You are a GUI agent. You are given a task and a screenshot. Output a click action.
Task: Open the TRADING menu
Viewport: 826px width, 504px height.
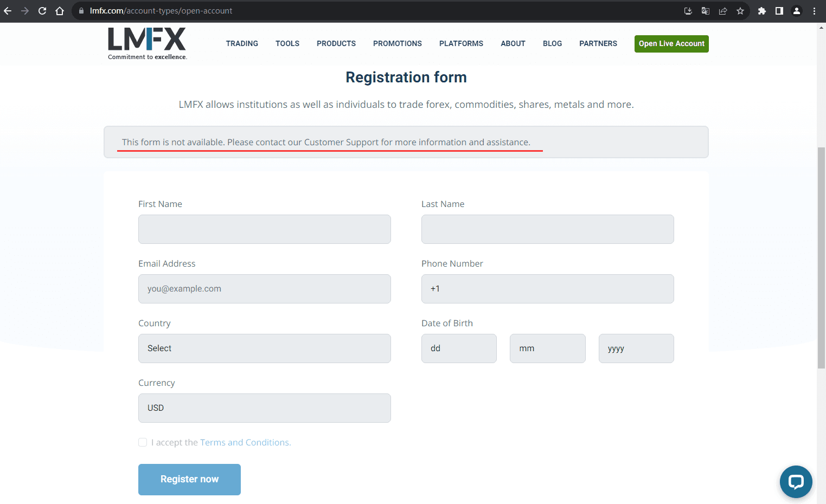click(242, 43)
